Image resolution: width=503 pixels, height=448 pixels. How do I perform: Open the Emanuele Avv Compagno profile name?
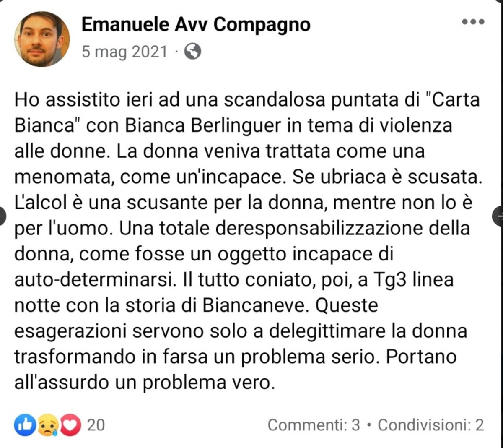click(196, 24)
